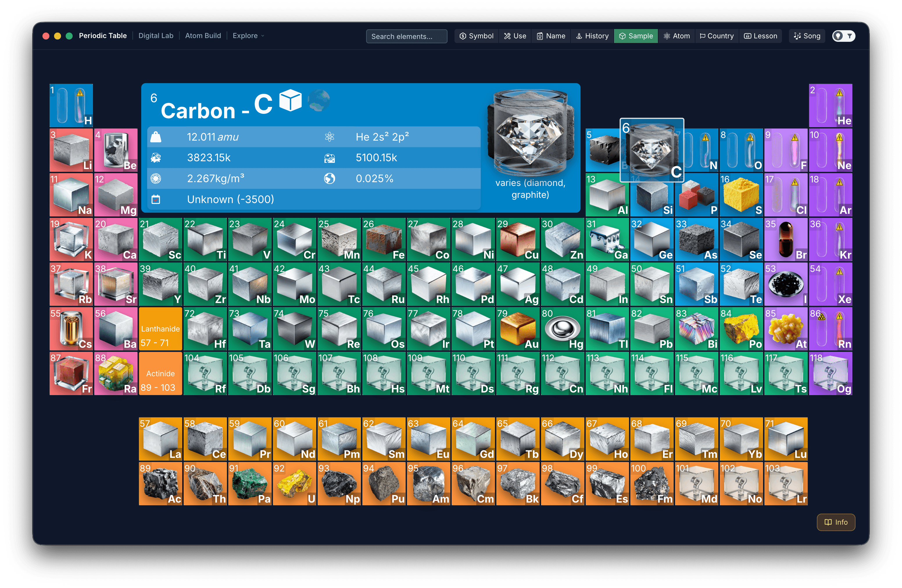Switch to Use view mode
The height and width of the screenshot is (588, 902).
click(515, 36)
